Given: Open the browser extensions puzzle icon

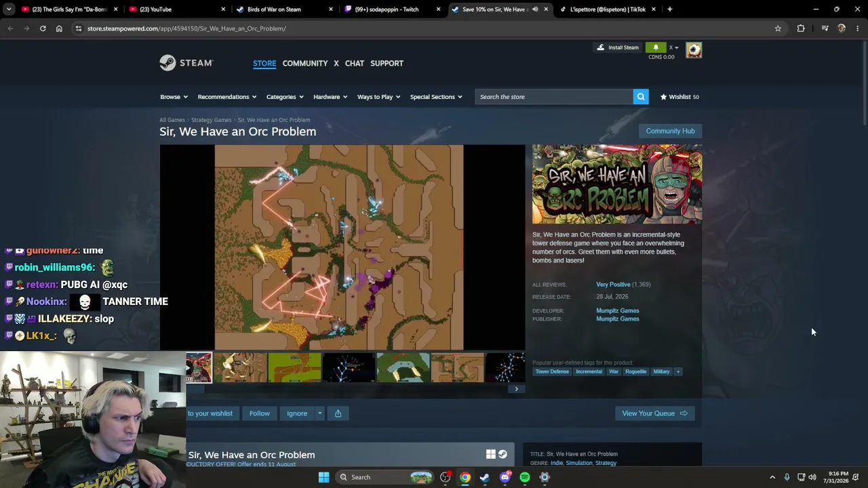Looking at the screenshot, I should (x=801, y=28).
